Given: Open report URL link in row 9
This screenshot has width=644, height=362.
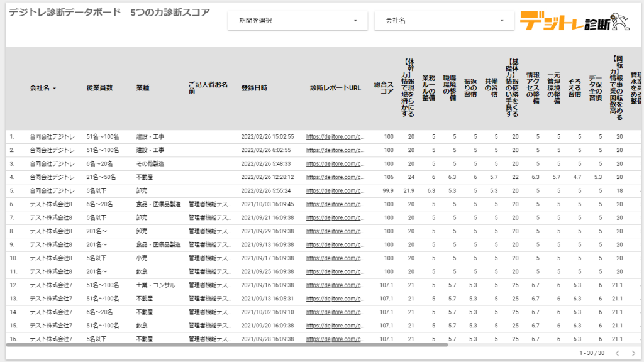Looking at the screenshot, I should (335, 244).
